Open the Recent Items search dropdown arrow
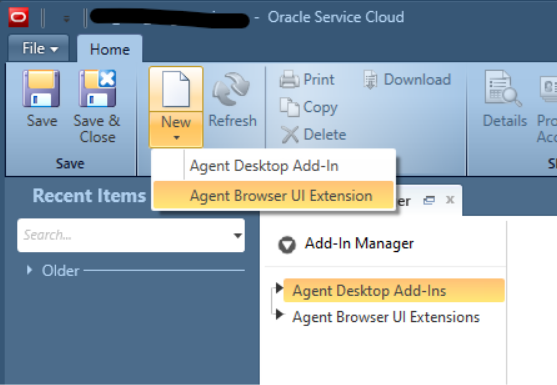 238,235
